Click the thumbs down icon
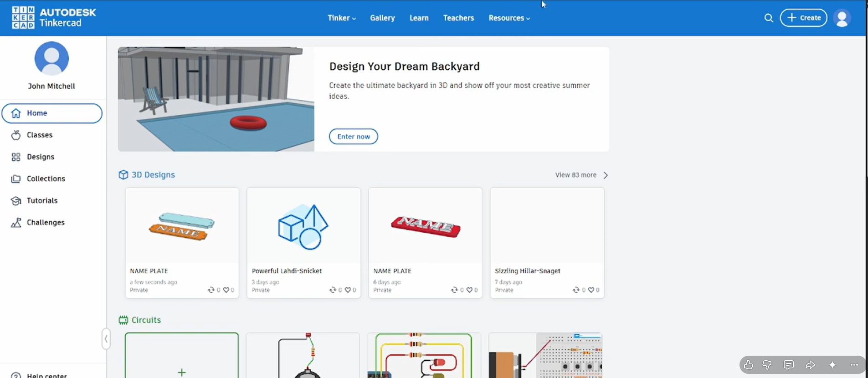Image resolution: width=868 pixels, height=378 pixels. click(x=767, y=365)
